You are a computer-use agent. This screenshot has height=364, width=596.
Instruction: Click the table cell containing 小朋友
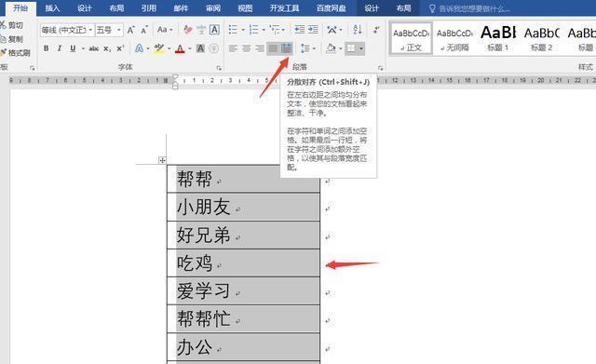click(243, 207)
